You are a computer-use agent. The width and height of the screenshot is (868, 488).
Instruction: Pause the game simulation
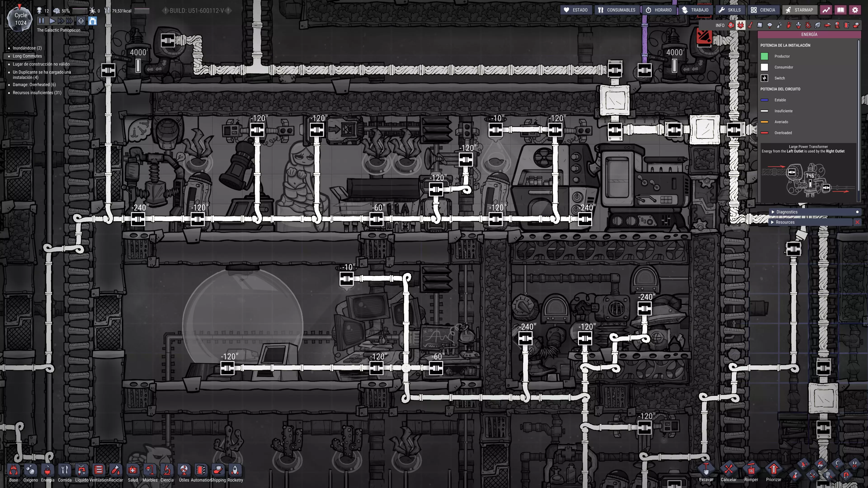tap(41, 21)
